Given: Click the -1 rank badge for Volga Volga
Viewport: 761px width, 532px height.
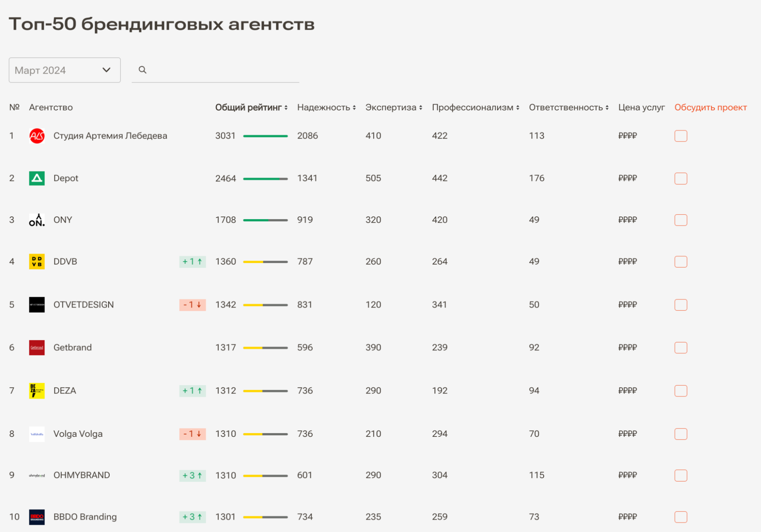Looking at the screenshot, I should point(193,434).
